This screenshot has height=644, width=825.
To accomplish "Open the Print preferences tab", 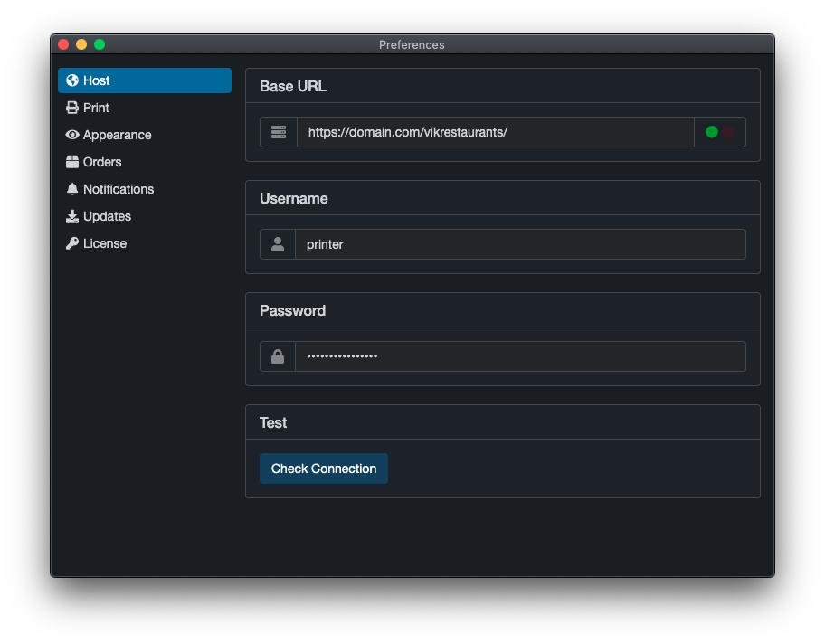I will [96, 108].
